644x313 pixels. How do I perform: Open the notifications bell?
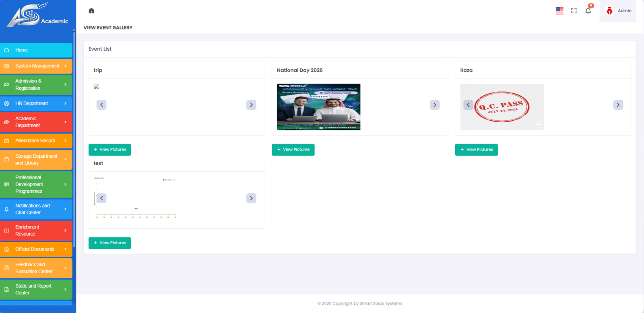[588, 11]
